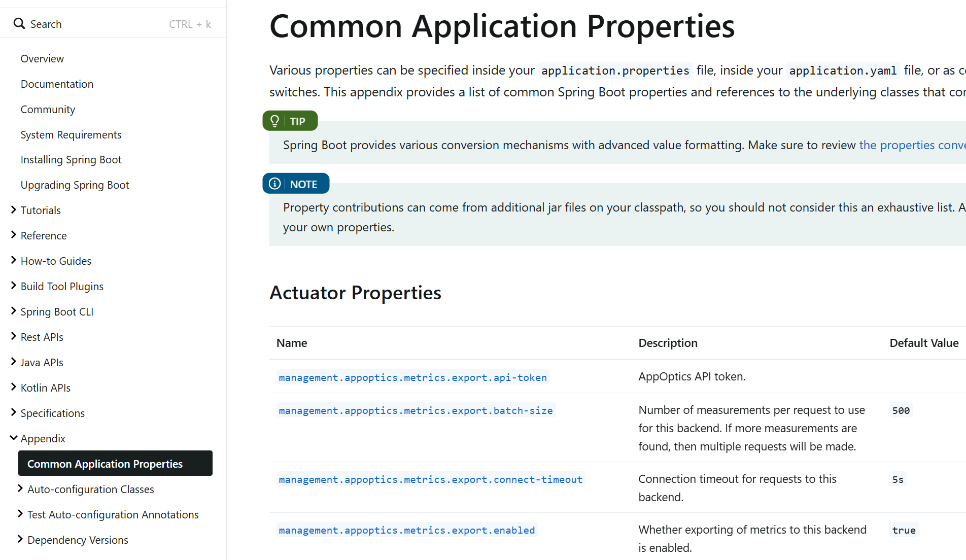Expand the Tutorials section chevron
Screen dimensions: 966x560
point(14,209)
